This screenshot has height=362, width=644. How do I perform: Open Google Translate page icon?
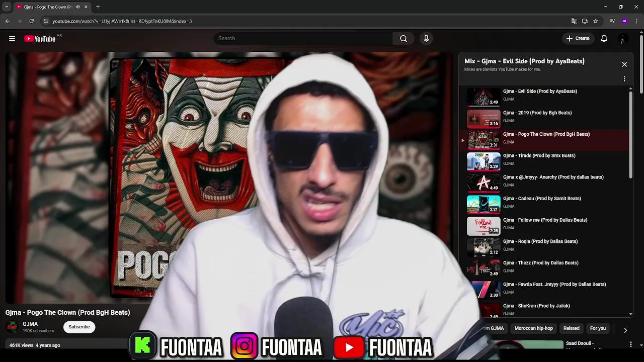(x=574, y=21)
